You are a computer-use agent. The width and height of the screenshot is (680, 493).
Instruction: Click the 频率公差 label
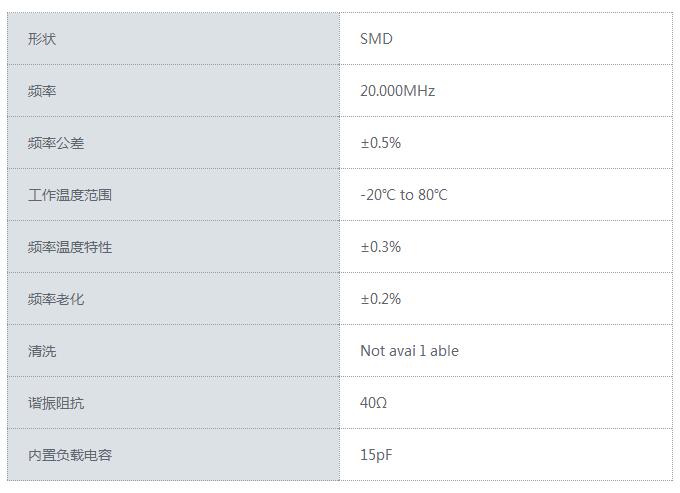pos(56,143)
